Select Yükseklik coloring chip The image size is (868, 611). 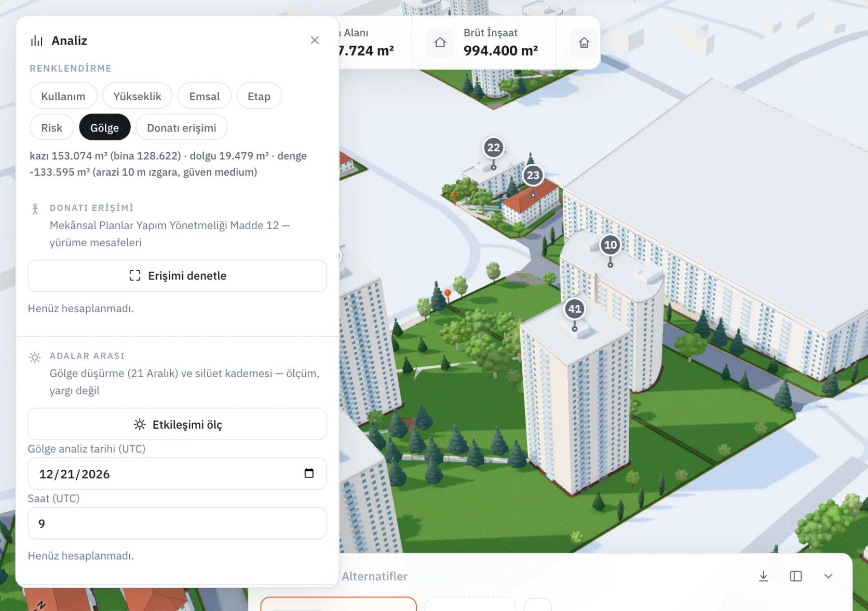tap(137, 96)
